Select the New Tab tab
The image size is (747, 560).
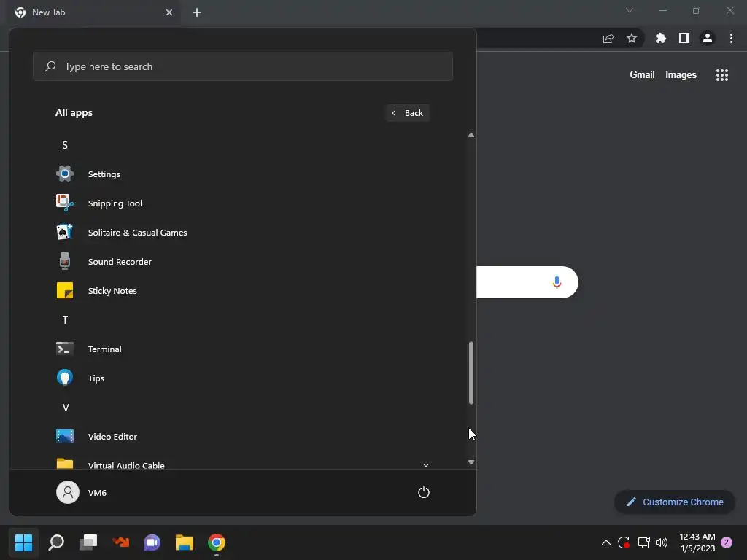pos(93,12)
